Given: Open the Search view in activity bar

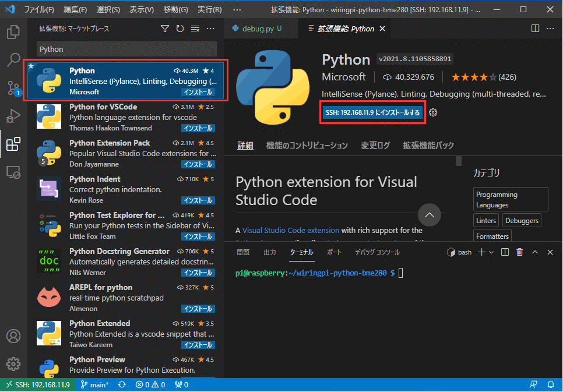Looking at the screenshot, I should click(x=13, y=59).
